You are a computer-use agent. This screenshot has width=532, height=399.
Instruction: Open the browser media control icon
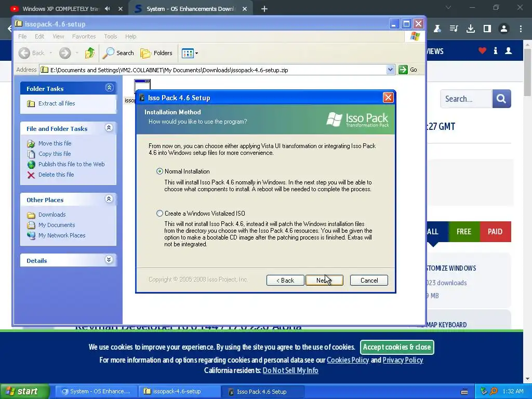click(x=454, y=29)
